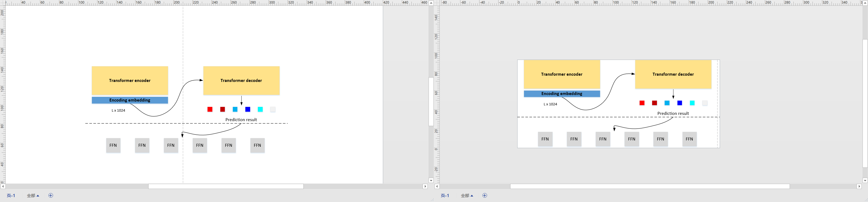
Task: Switch to 页-1 tab in right window
Action: coord(445,195)
